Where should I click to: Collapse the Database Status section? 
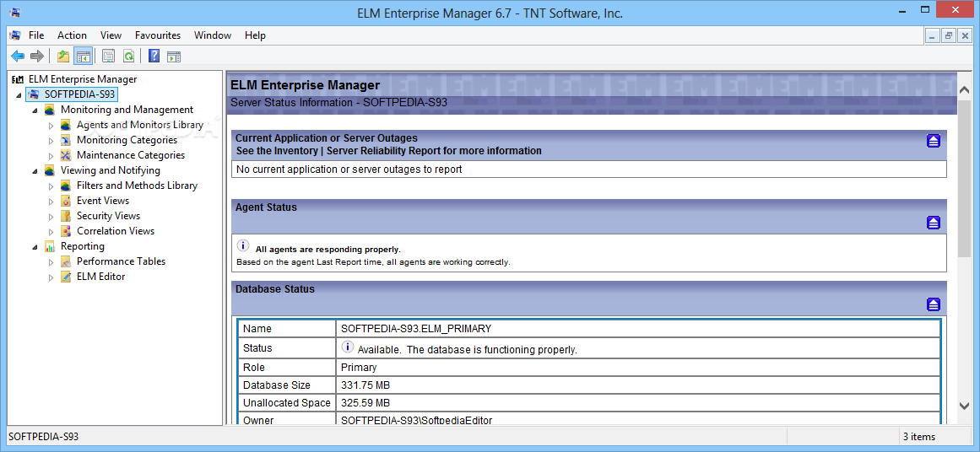click(x=933, y=304)
